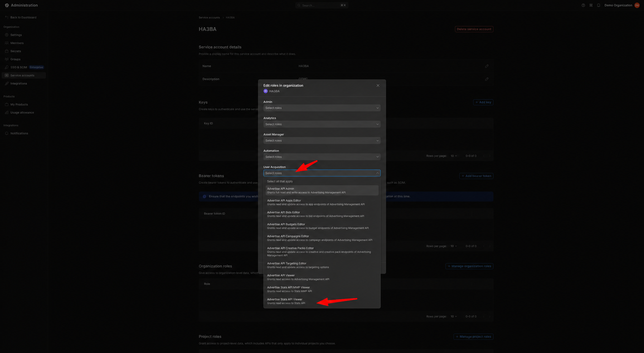Screen dimensions: 644x353
Task: Open Rows per page dropdown under Keys table
Action: 454,156
